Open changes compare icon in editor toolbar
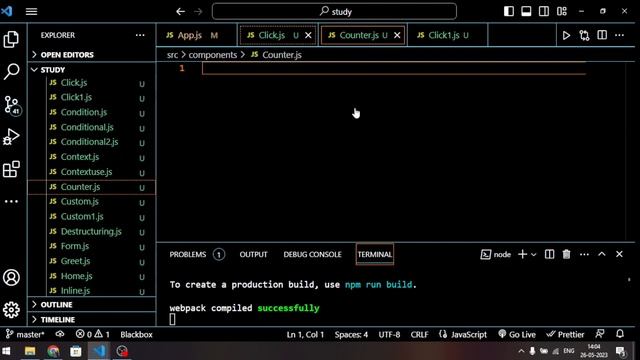The image size is (640, 360). point(584,36)
